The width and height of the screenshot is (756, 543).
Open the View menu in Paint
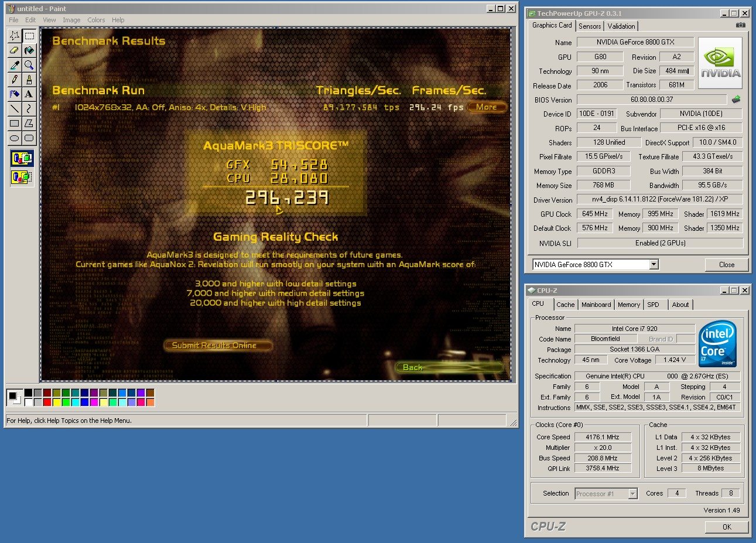click(49, 20)
